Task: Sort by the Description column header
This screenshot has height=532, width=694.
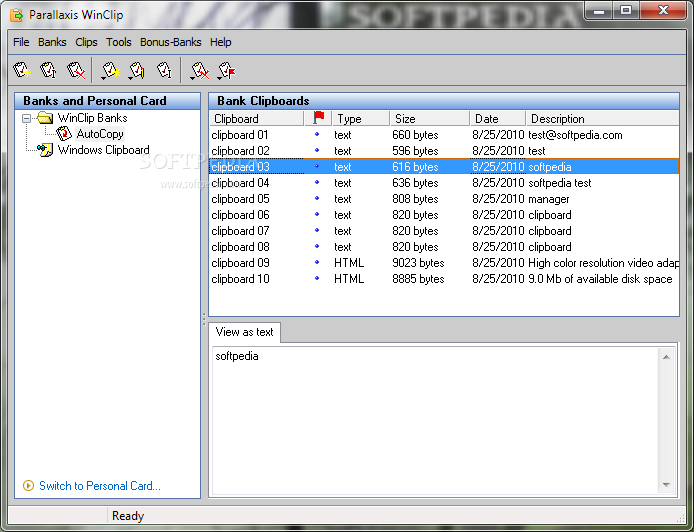Action: (602, 119)
